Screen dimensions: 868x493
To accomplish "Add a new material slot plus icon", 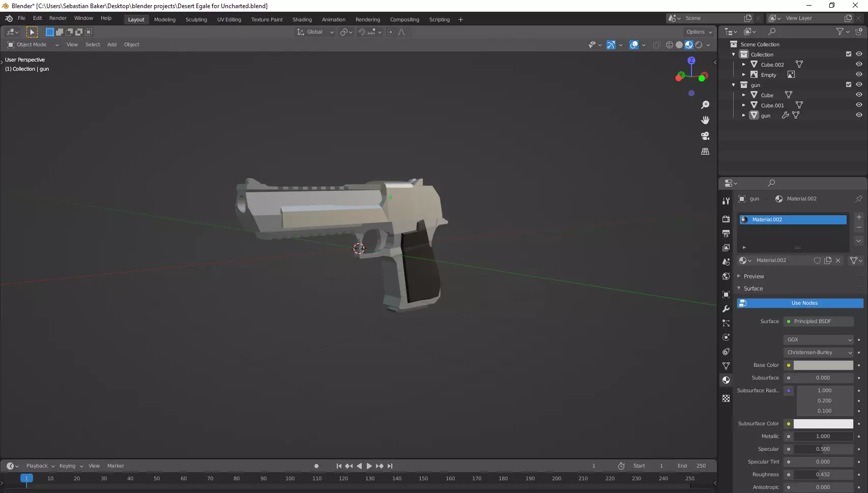I will click(859, 217).
